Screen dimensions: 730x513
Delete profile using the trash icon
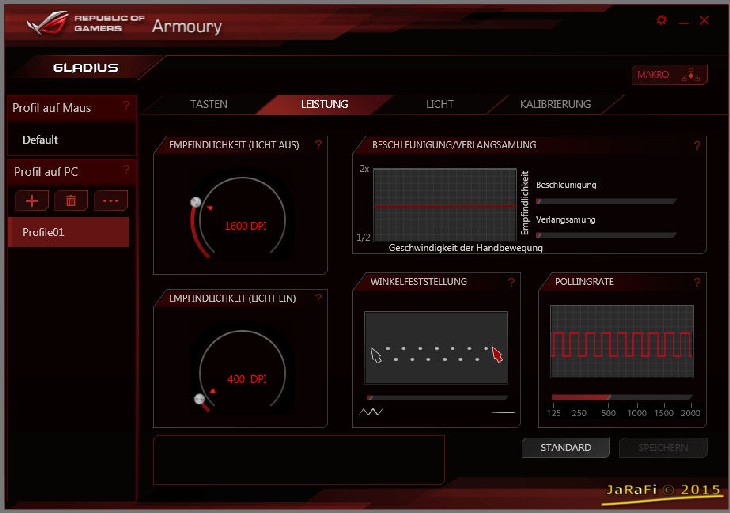pos(71,201)
